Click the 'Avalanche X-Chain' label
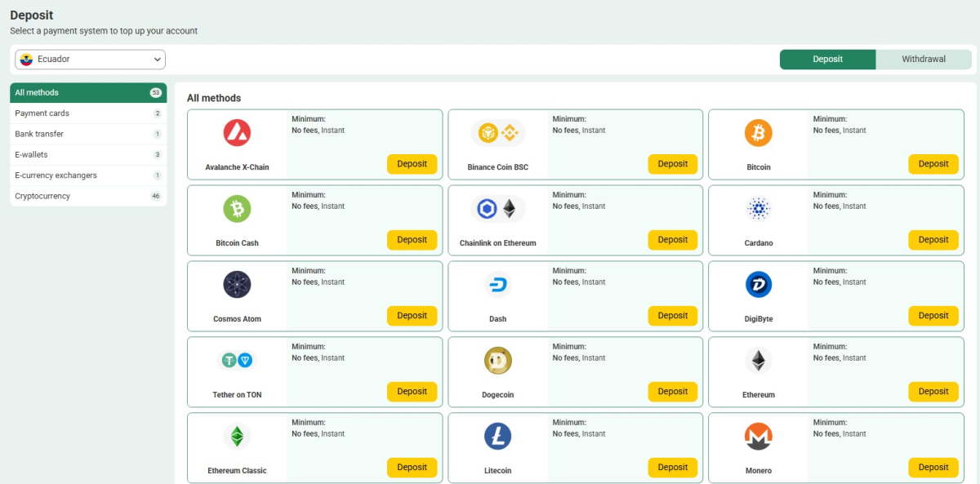The height and width of the screenshot is (484, 980). pos(237,167)
